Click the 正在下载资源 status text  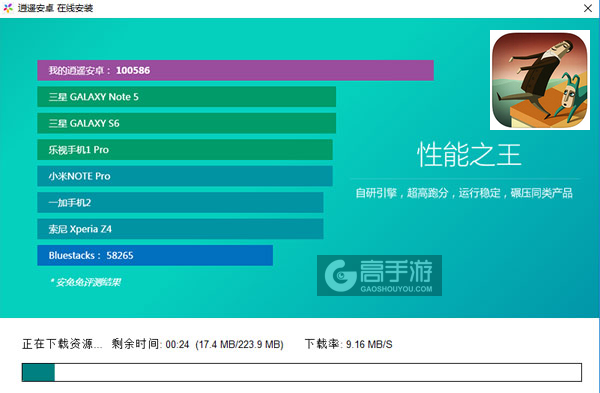62,344
